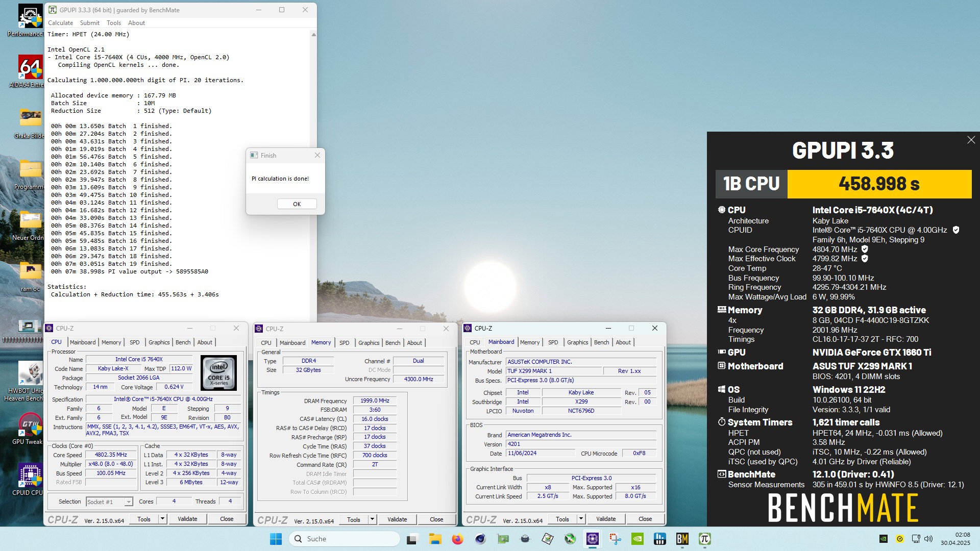This screenshot has height=551, width=980.
Task: Click the BIOS date 11/06/2024 field
Action: point(541,453)
